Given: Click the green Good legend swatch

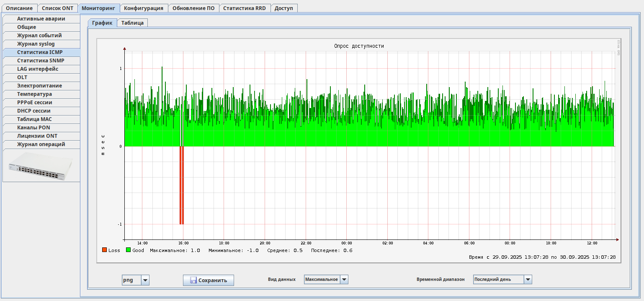Looking at the screenshot, I should click(129, 250).
